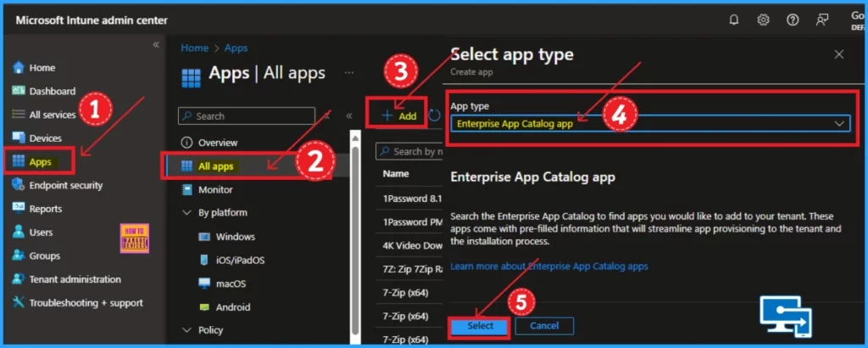Image resolution: width=868 pixels, height=348 pixels.
Task: Click the Monitor icon in Apps menu
Action: pos(187,189)
